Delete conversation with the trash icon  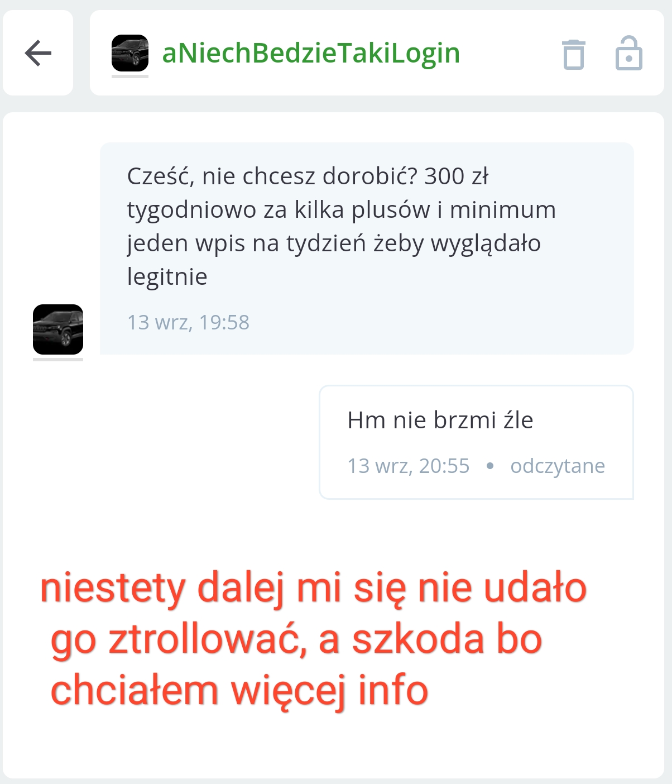pos(573,54)
